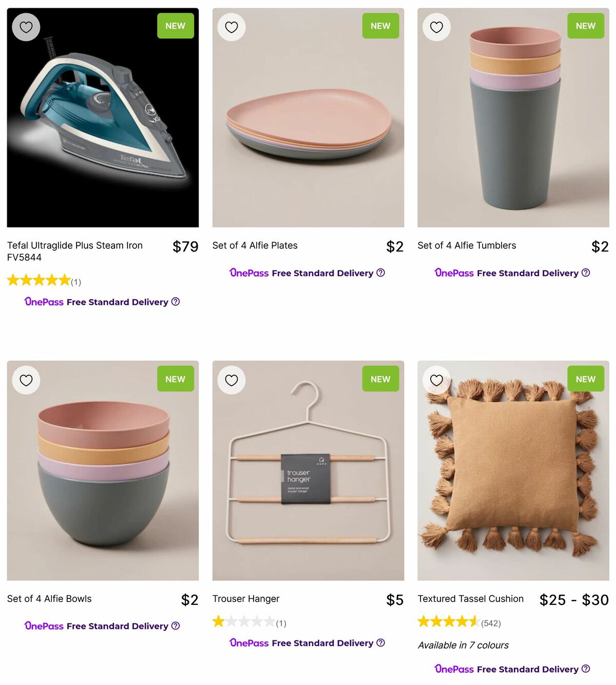Show OnePass help for Alfie Plates
Image resolution: width=616 pixels, height=685 pixels.
pyautogui.click(x=380, y=273)
